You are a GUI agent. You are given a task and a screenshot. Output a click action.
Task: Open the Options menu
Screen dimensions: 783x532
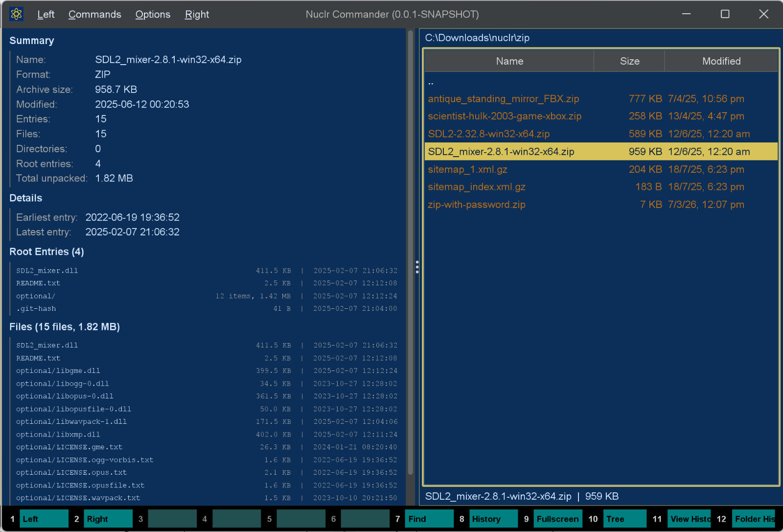pyautogui.click(x=153, y=14)
